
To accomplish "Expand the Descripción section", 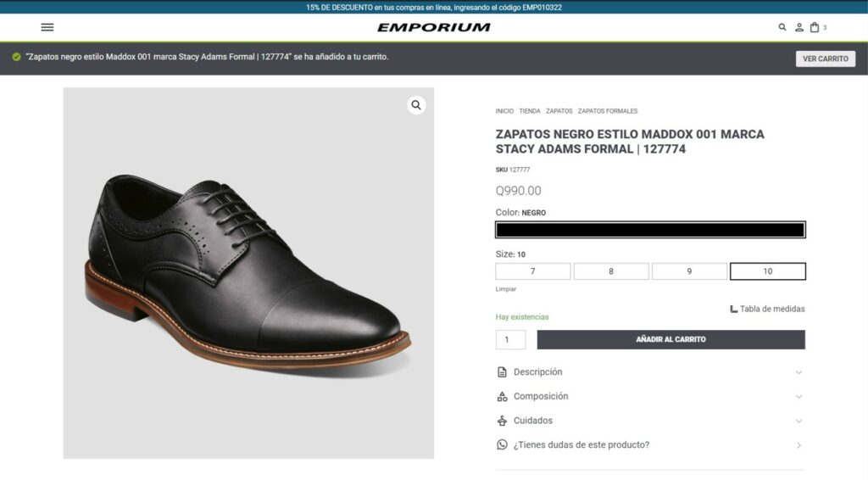I will click(650, 372).
